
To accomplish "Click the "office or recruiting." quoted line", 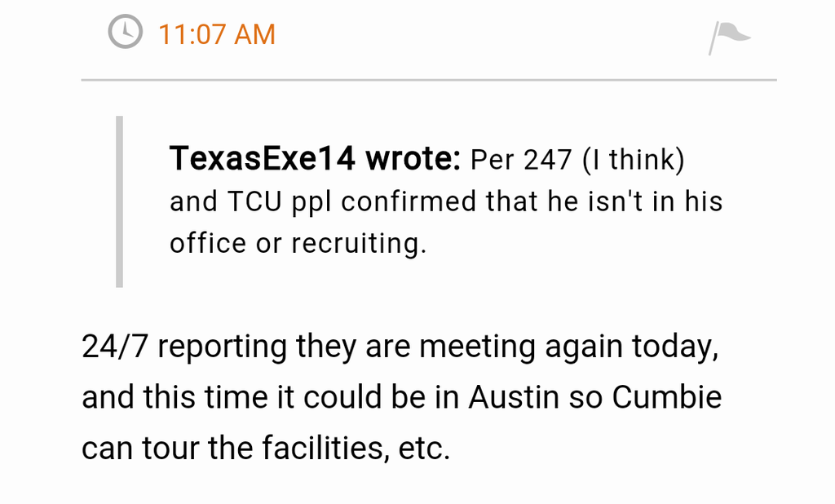I will point(298,243).
